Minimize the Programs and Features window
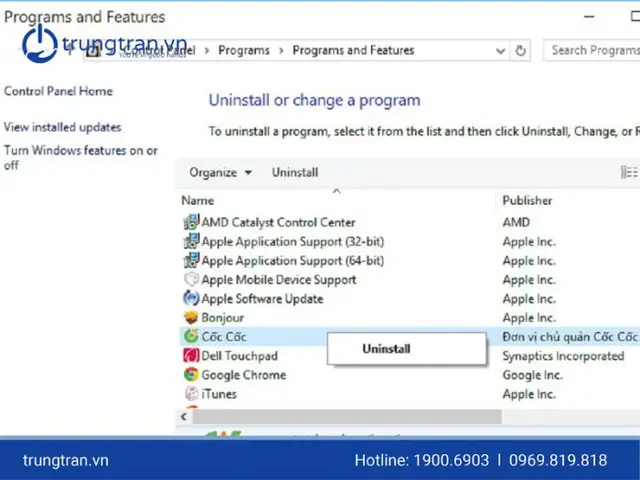The width and height of the screenshot is (640, 480). click(589, 17)
